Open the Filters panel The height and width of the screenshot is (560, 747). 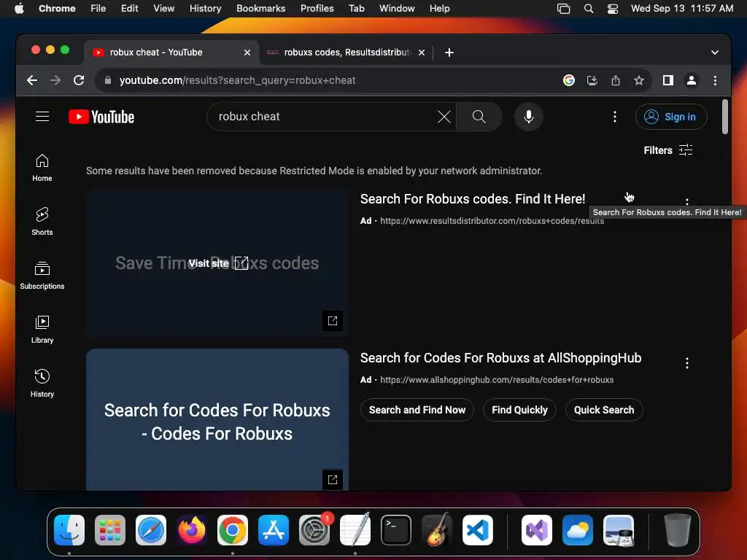pos(668,150)
